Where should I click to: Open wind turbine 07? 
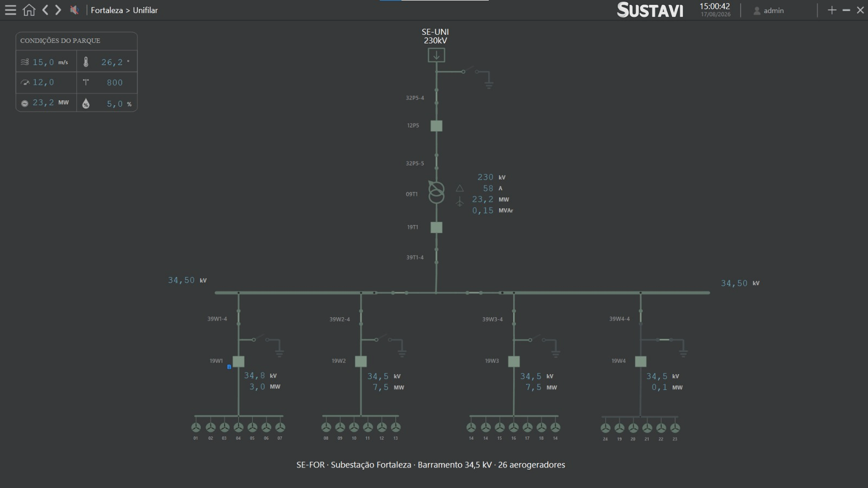280,427
